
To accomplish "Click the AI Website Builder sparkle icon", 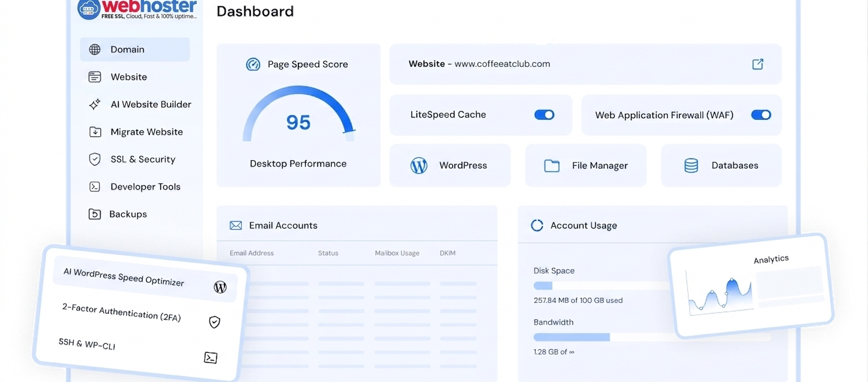I will 94,105.
